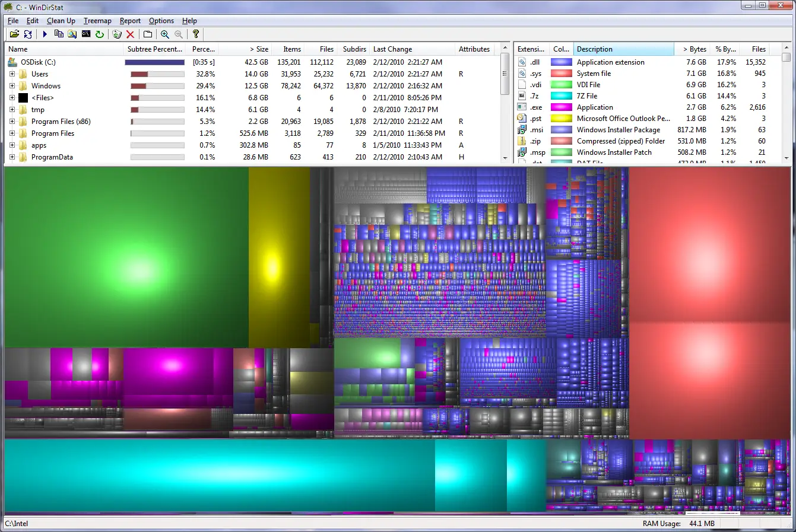Open the Clean Up menu
This screenshot has height=532, width=796.
[x=61, y=21]
